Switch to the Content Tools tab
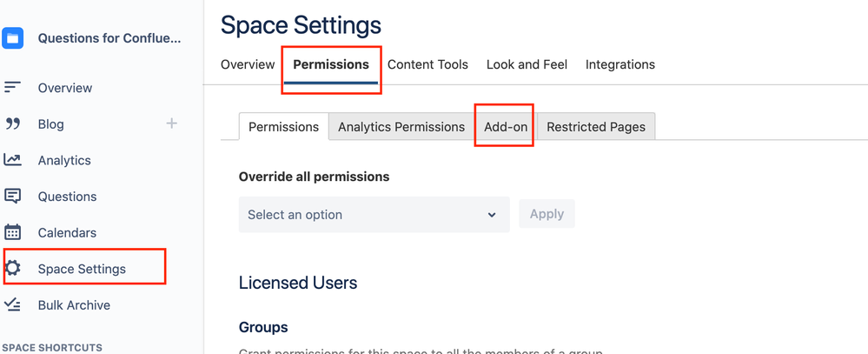The width and height of the screenshot is (868, 354). click(x=427, y=64)
